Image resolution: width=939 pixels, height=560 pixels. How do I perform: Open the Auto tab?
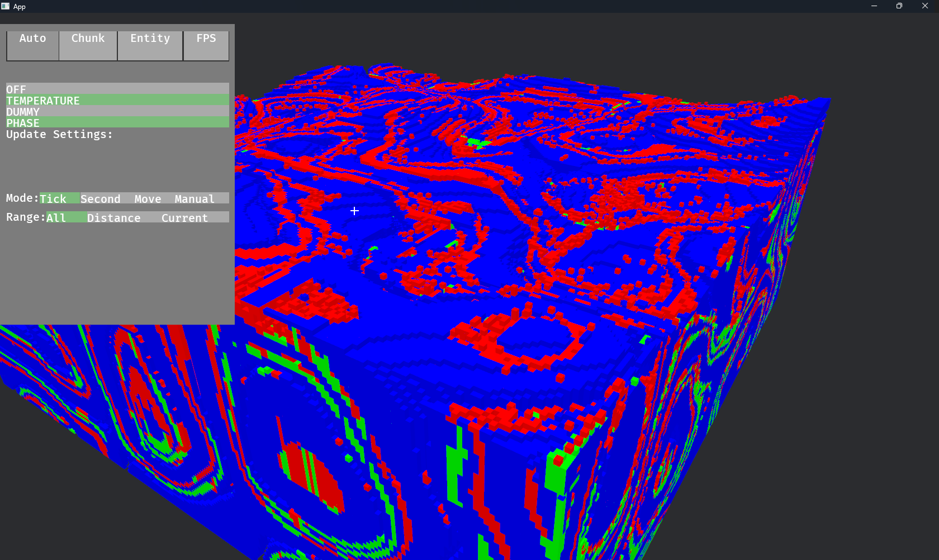point(32,45)
